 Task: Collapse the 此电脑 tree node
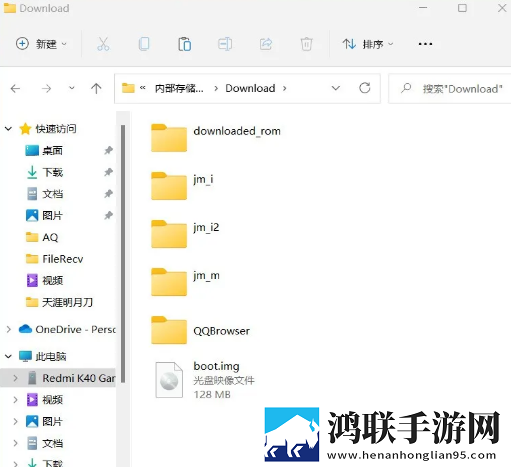click(9, 357)
